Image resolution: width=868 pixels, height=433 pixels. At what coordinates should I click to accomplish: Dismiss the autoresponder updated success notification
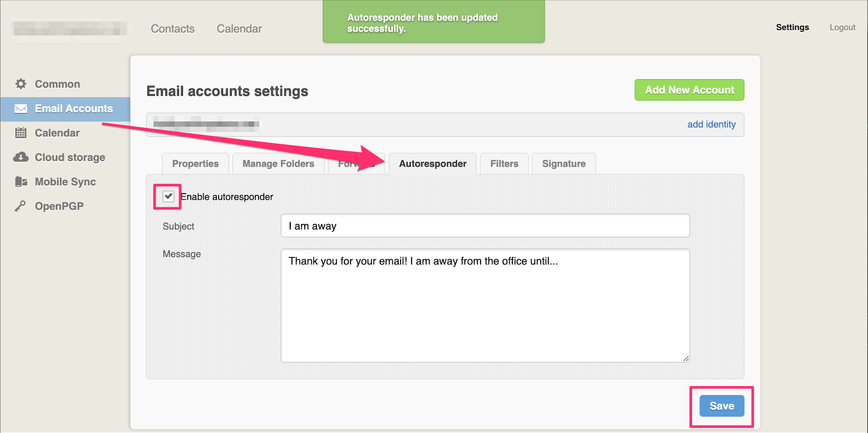click(x=434, y=22)
